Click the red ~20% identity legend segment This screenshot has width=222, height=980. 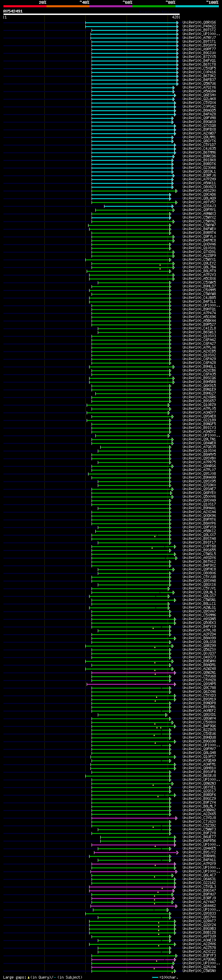[25, 6]
